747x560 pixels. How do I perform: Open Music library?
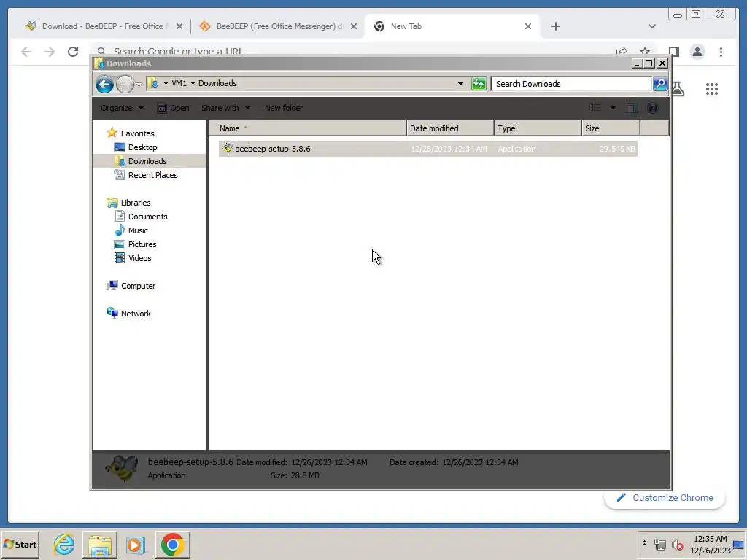click(138, 230)
